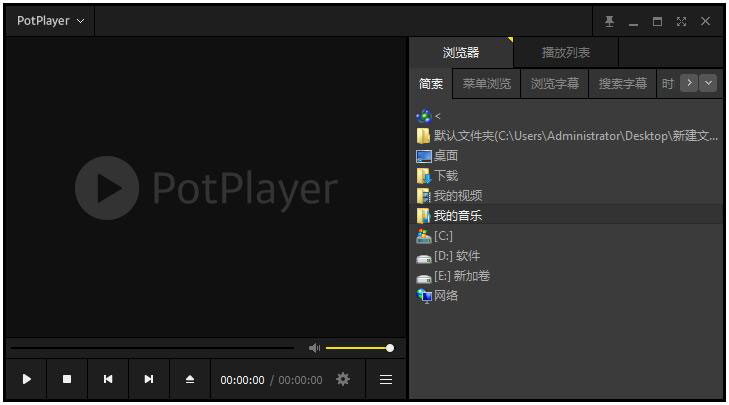Toggle the playlist panel hamburger button

(x=386, y=379)
